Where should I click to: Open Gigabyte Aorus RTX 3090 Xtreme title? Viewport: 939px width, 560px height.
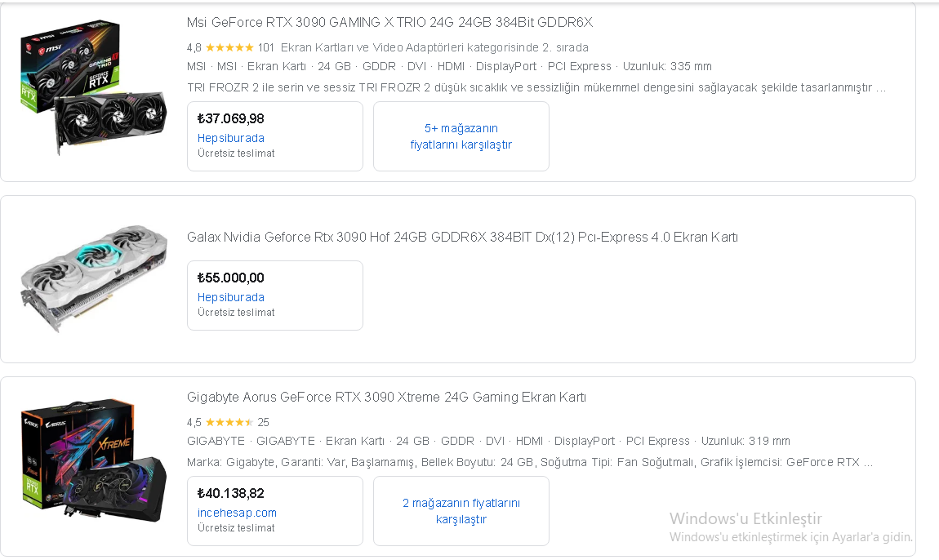386,397
